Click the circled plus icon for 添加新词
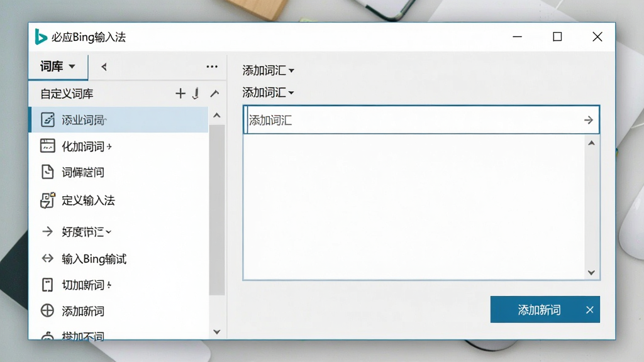The height and width of the screenshot is (362, 644). [x=48, y=310]
